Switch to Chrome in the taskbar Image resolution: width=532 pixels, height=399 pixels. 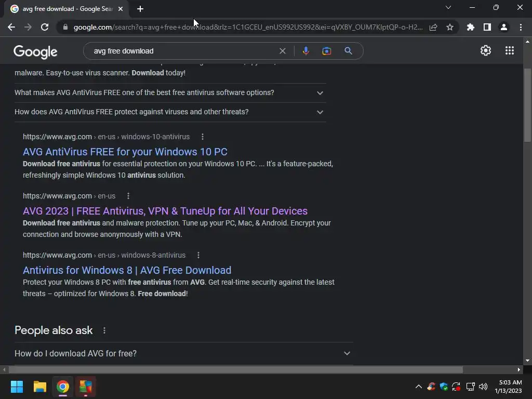(63, 387)
